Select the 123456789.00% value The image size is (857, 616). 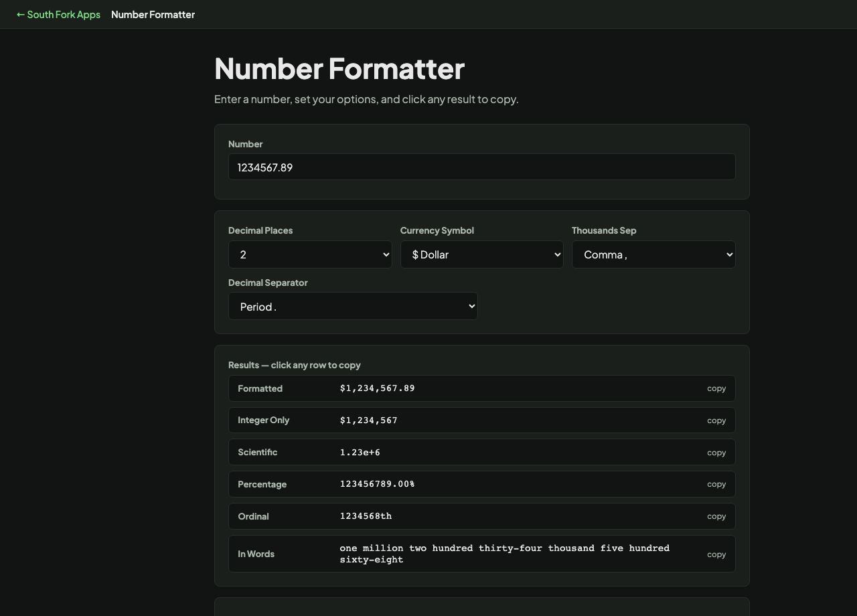378,484
